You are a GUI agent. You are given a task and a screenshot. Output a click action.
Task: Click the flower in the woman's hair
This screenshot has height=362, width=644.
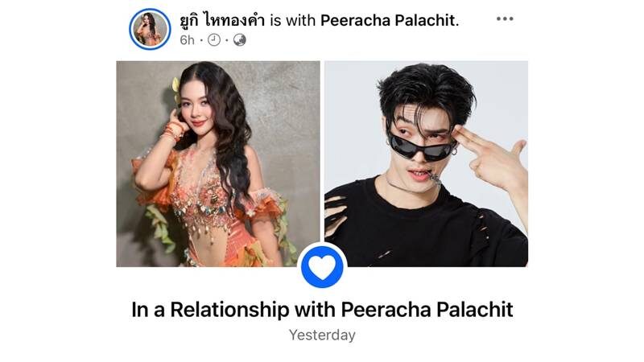coord(175,87)
